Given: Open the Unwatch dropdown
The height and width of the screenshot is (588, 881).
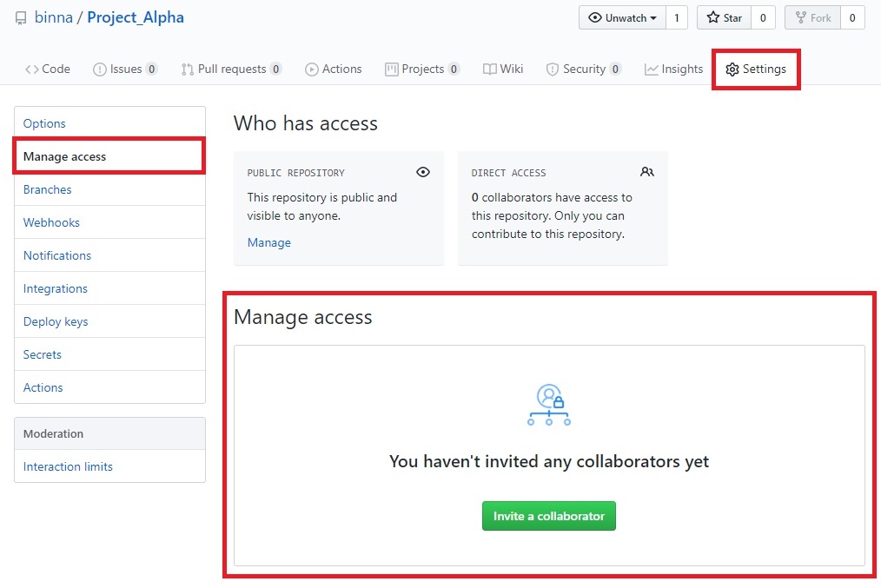Looking at the screenshot, I should (x=623, y=17).
